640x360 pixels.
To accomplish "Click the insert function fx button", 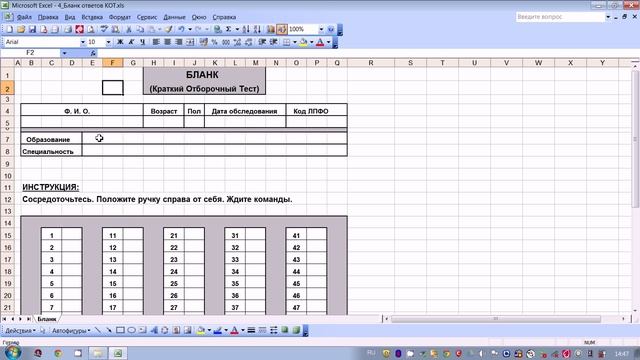I will point(93,53).
